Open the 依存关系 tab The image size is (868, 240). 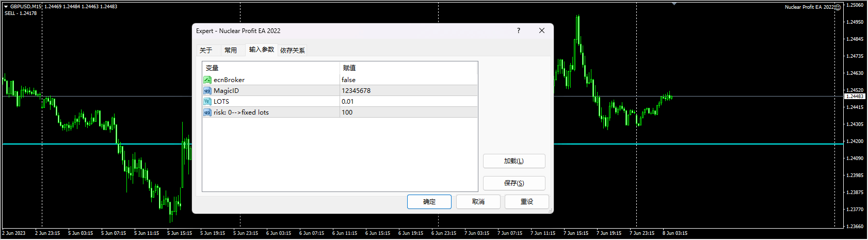(x=293, y=51)
